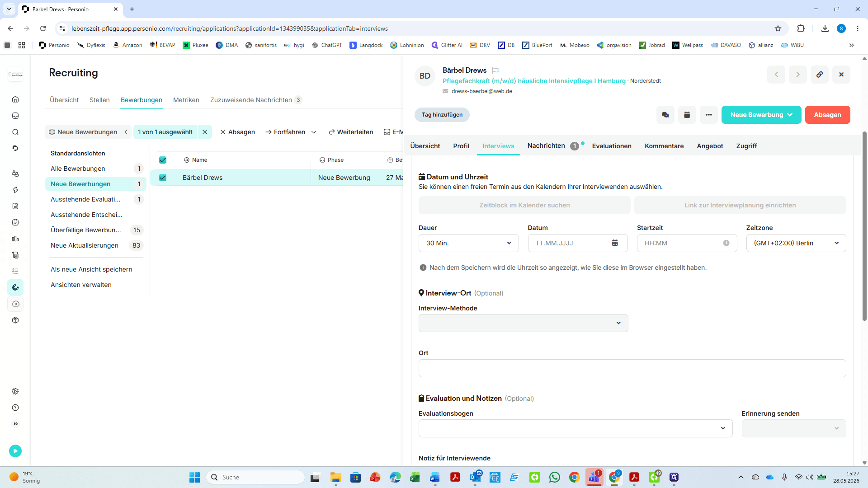Copy application link with chain icon
The height and width of the screenshot is (488, 868).
[820, 75]
